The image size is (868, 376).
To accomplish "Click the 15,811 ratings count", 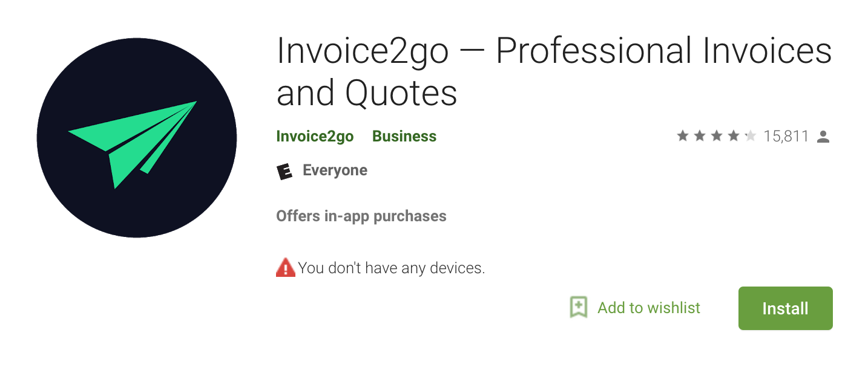I will pyautogui.click(x=786, y=137).
